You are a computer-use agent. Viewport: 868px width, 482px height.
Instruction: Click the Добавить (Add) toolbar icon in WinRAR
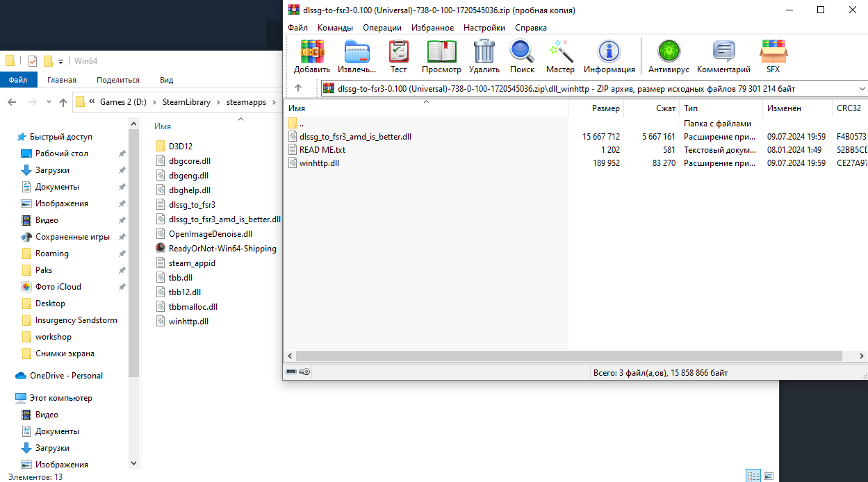coord(312,56)
